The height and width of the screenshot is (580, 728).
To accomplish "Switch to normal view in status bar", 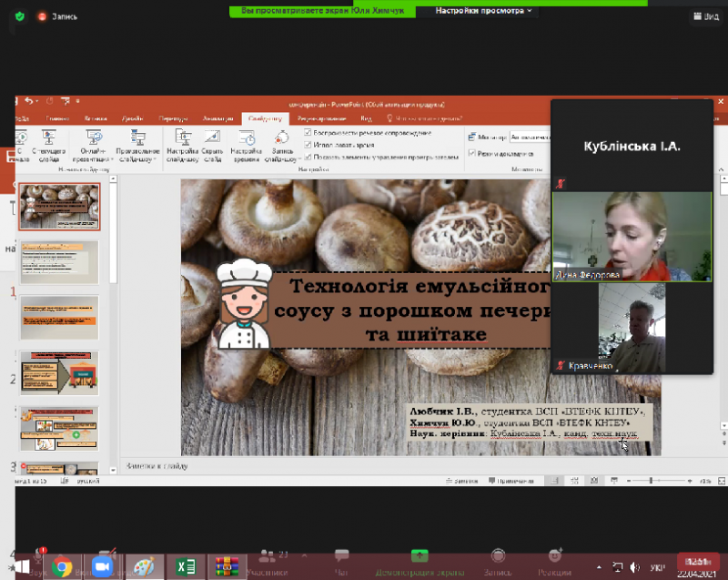I will pos(554,481).
